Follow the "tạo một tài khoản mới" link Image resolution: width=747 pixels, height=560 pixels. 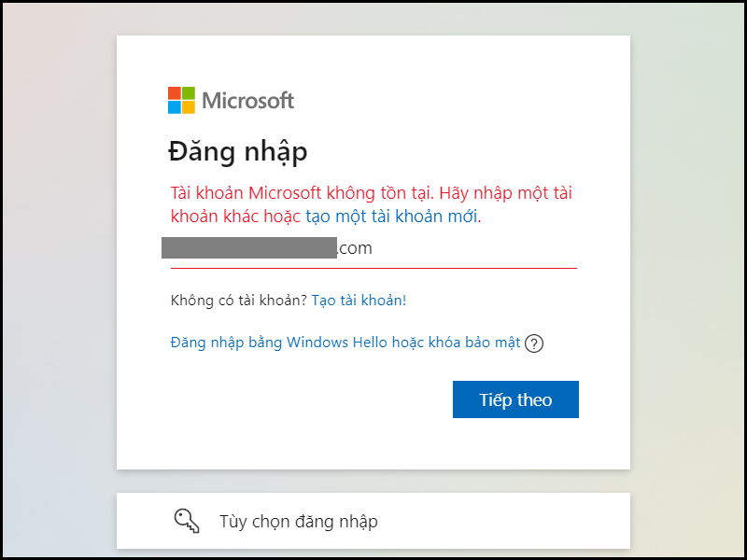[392, 217]
